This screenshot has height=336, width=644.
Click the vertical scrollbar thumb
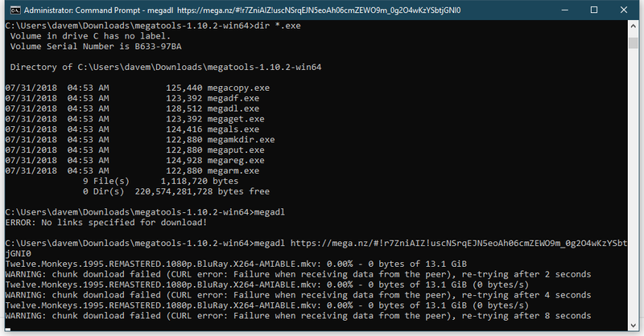[x=633, y=43]
